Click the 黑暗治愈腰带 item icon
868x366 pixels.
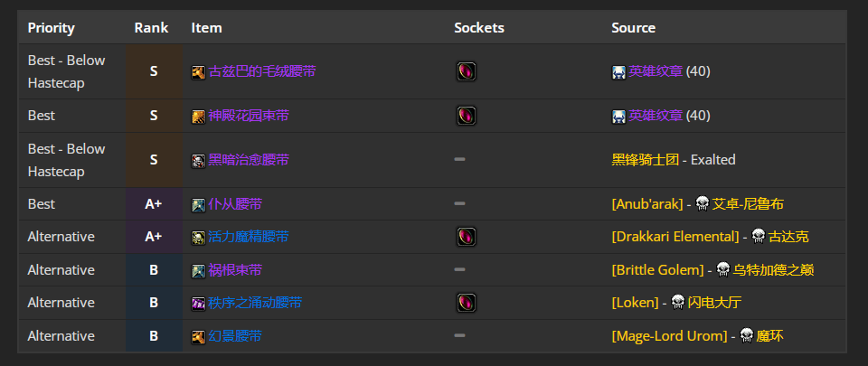(x=198, y=160)
